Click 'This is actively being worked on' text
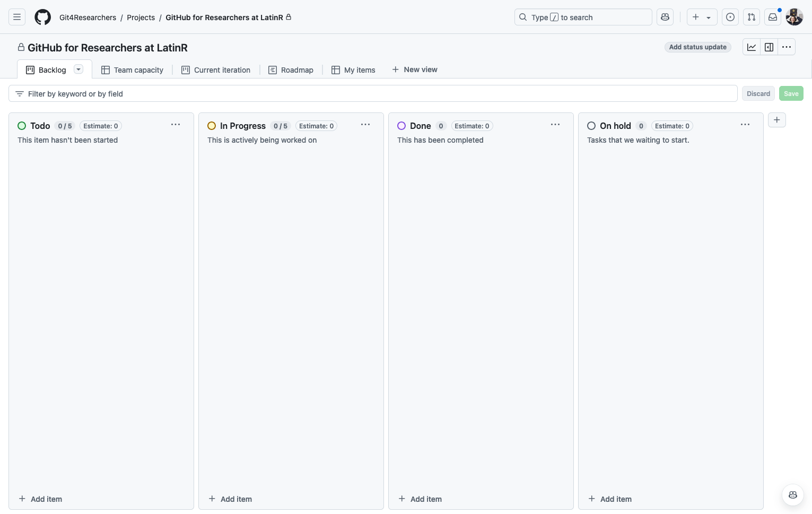 coord(262,140)
